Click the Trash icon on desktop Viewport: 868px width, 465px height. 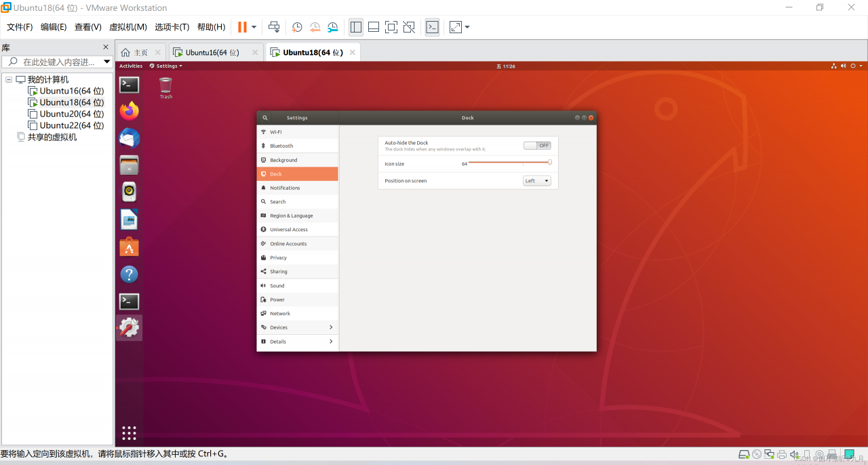(x=166, y=87)
